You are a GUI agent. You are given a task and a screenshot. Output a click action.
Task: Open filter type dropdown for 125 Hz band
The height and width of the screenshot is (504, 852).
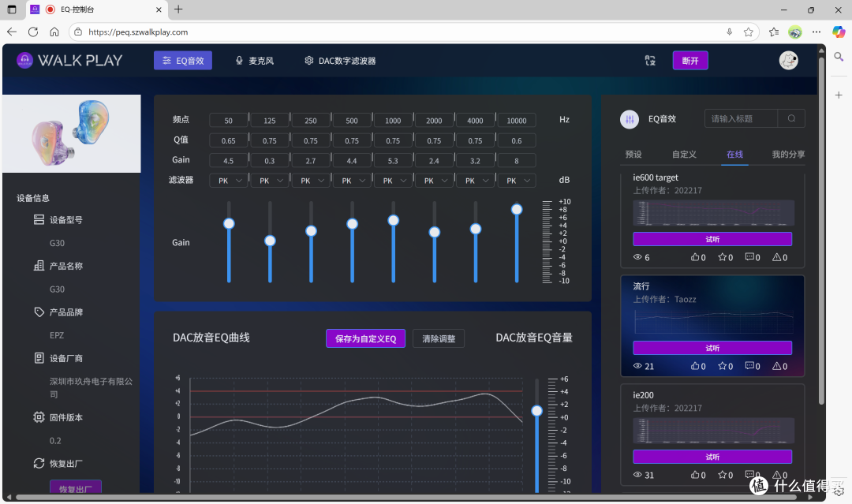(x=270, y=181)
